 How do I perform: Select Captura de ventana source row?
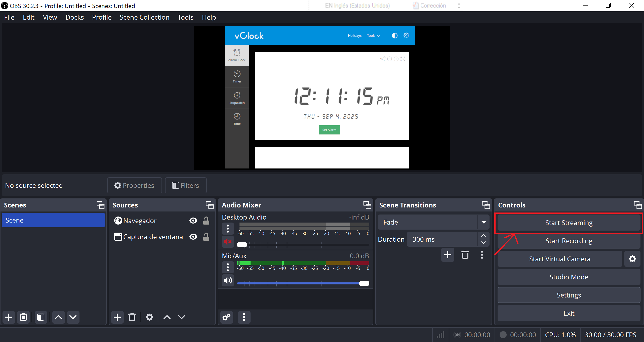162,237
